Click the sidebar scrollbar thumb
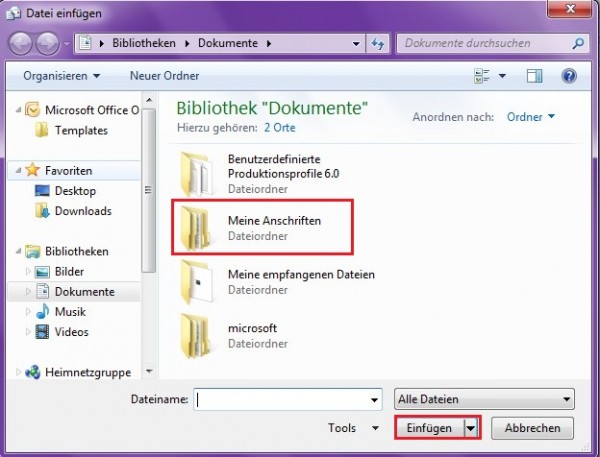The image size is (600, 457). point(148,191)
